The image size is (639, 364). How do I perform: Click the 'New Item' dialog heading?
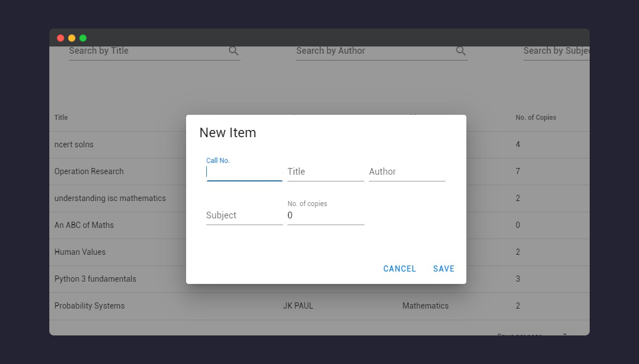pos(228,133)
